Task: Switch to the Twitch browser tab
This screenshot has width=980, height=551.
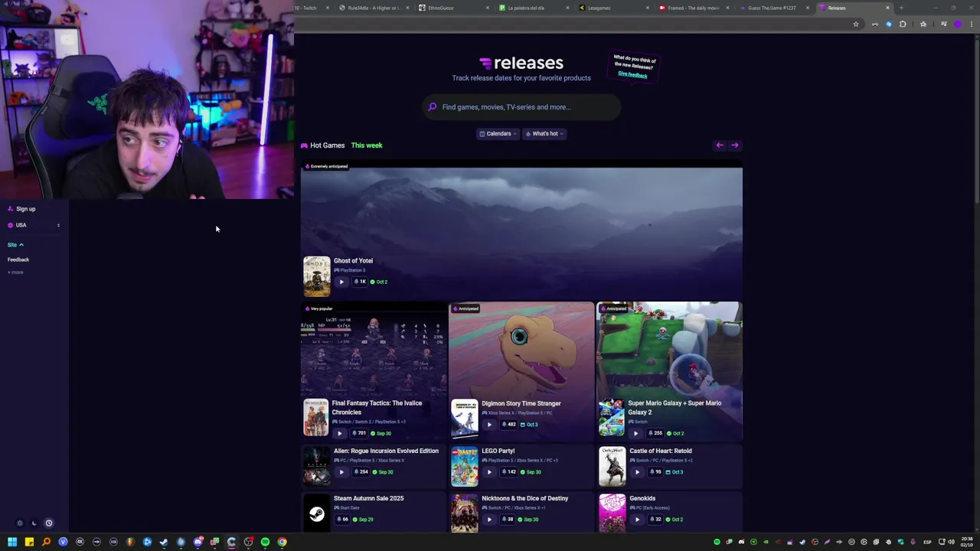Action: tap(313, 8)
